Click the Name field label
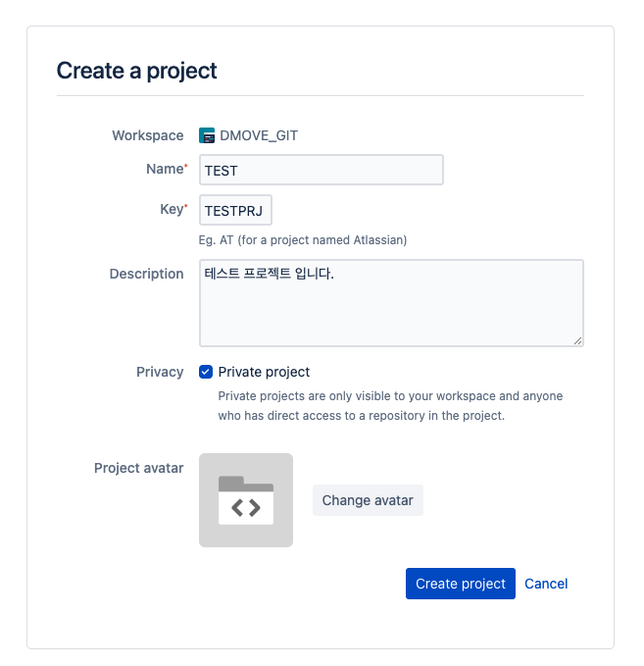 [164, 169]
